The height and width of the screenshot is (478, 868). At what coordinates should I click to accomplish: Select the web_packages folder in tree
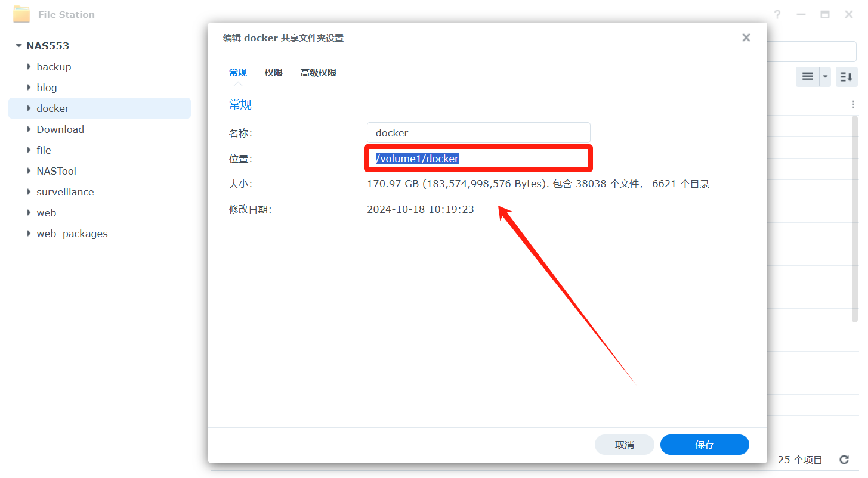tap(72, 234)
